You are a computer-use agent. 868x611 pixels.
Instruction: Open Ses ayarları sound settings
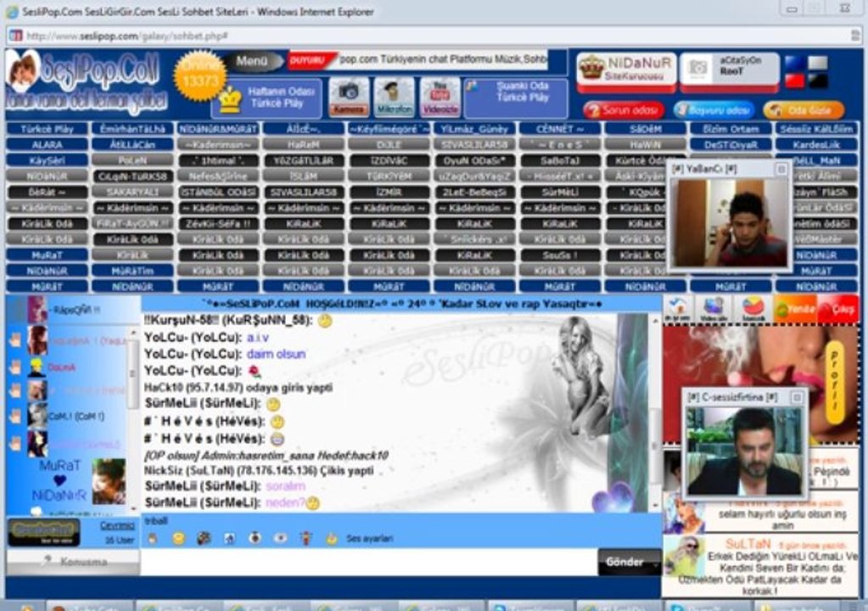pyautogui.click(x=369, y=539)
